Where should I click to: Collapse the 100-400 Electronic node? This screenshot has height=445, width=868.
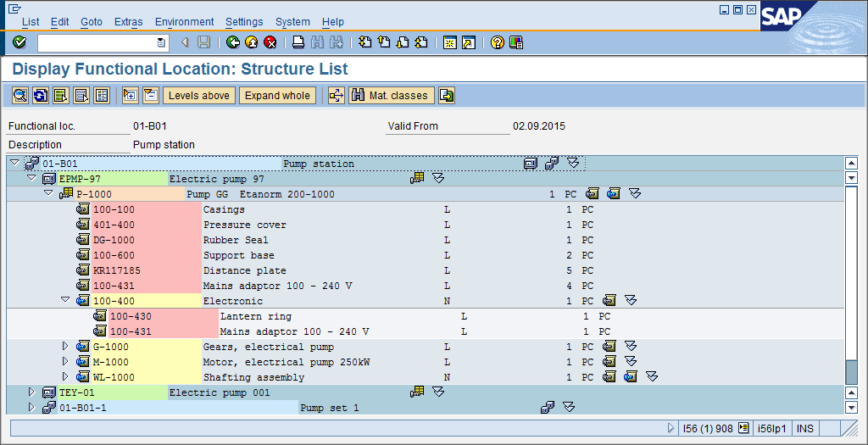pyautogui.click(x=65, y=299)
